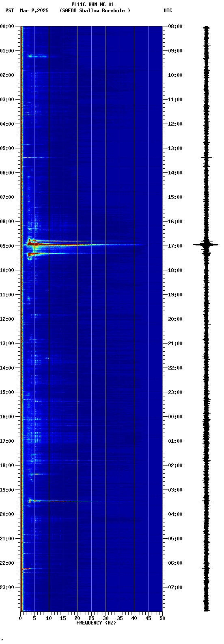Click the 10 Hz frequency tick label
The height and width of the screenshot is (644, 224).
click(49, 618)
